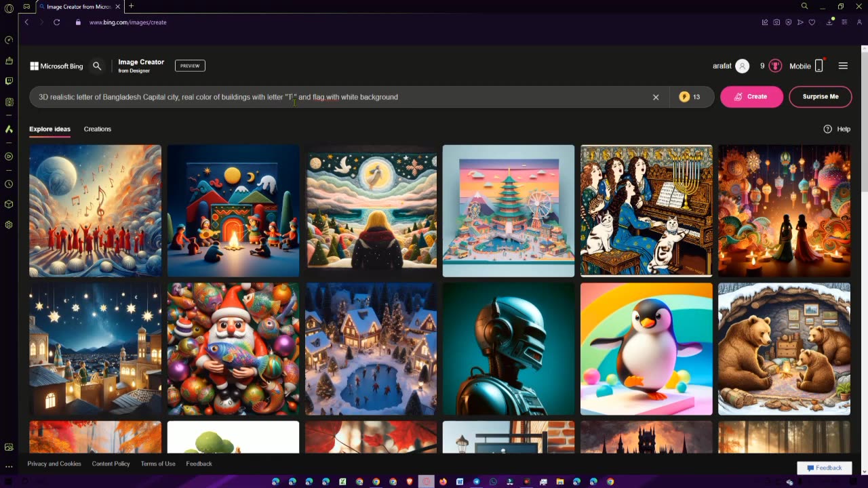Image resolution: width=868 pixels, height=488 pixels.
Task: Open the downloads icon in toolbar
Action: click(x=829, y=22)
